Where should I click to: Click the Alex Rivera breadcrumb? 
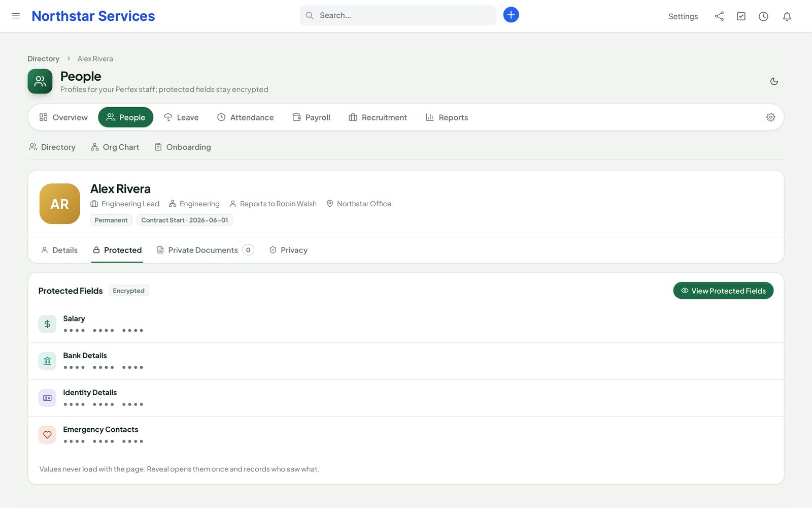point(95,59)
